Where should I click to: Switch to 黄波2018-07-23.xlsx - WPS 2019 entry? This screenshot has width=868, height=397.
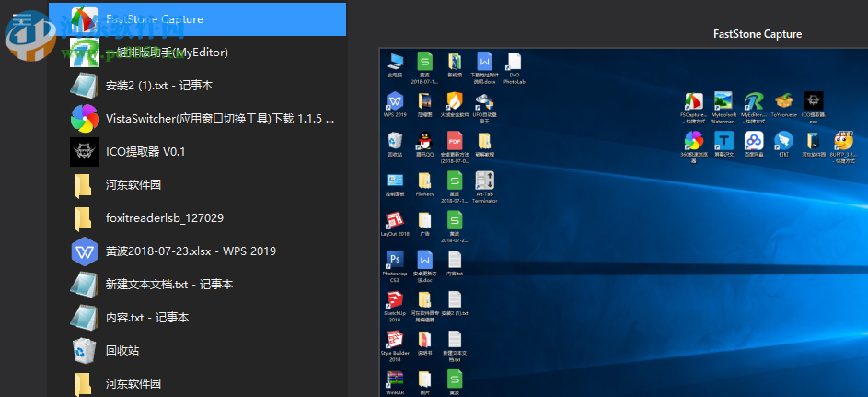(x=197, y=251)
